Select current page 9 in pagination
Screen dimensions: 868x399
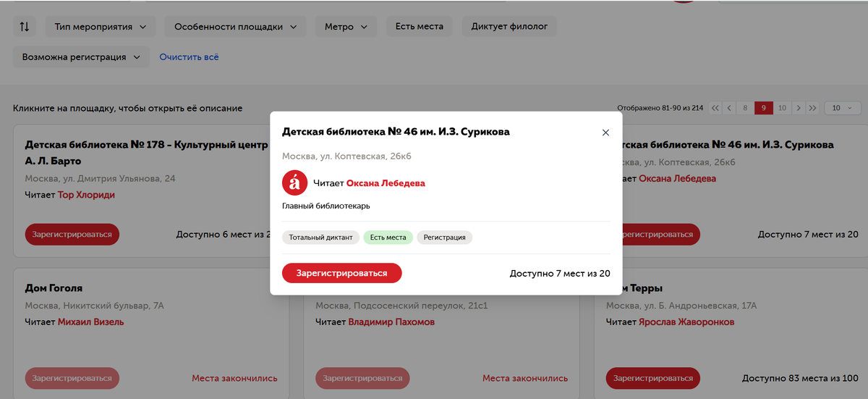[764, 108]
